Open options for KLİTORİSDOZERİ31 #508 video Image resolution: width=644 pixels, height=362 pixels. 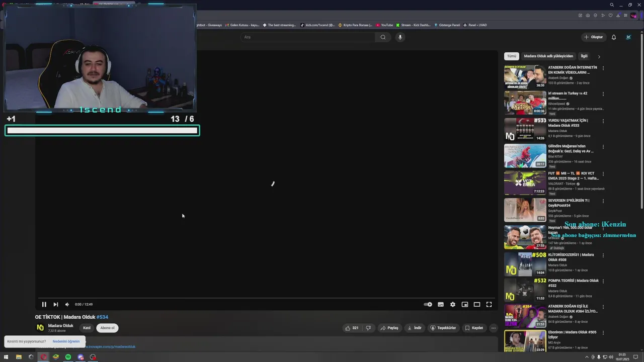point(603,255)
